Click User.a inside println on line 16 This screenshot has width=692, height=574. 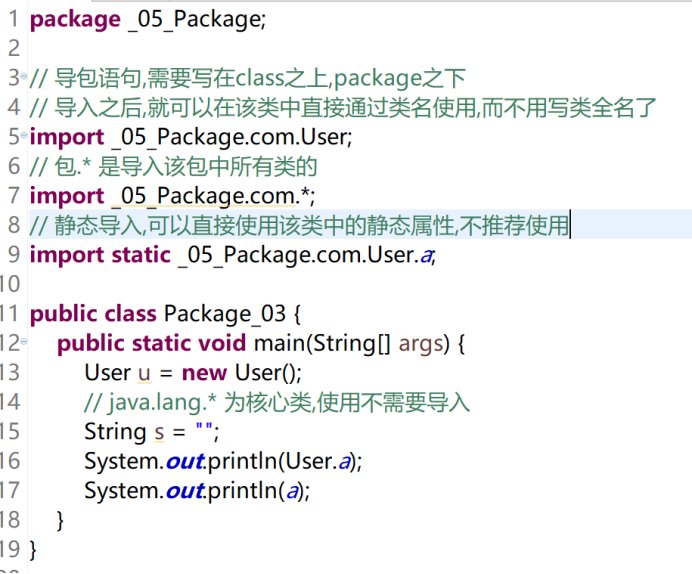pos(318,461)
